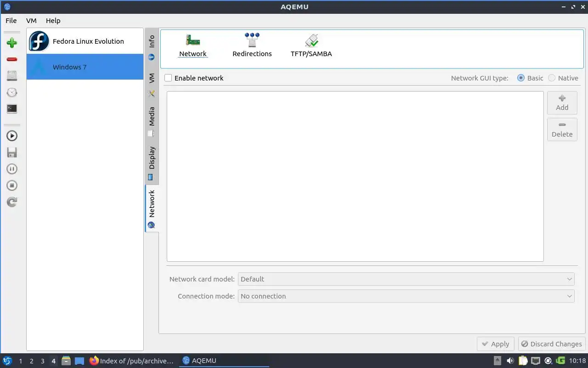Viewport: 588px width, 368px height.
Task: Open the start menu icon in the taskbar
Action: click(7, 361)
